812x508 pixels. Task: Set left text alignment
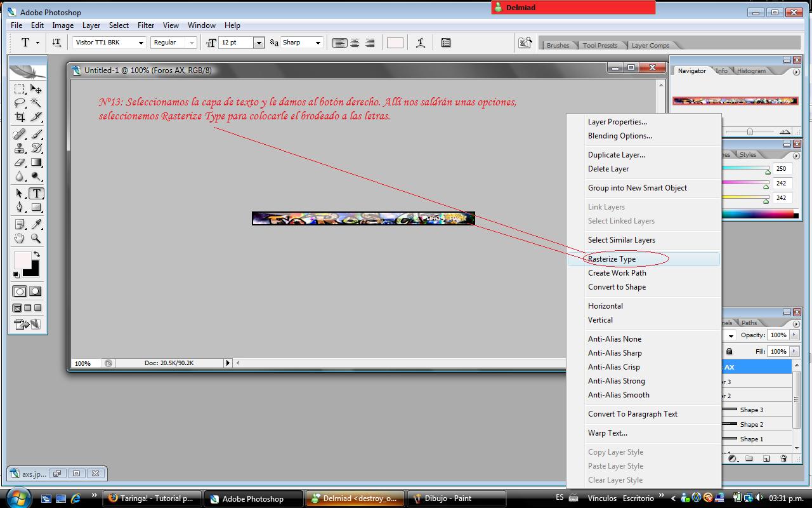340,43
